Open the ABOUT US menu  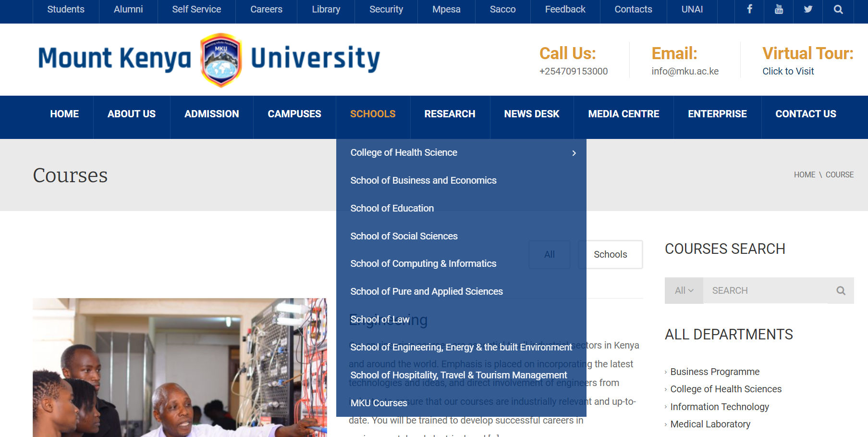132,114
